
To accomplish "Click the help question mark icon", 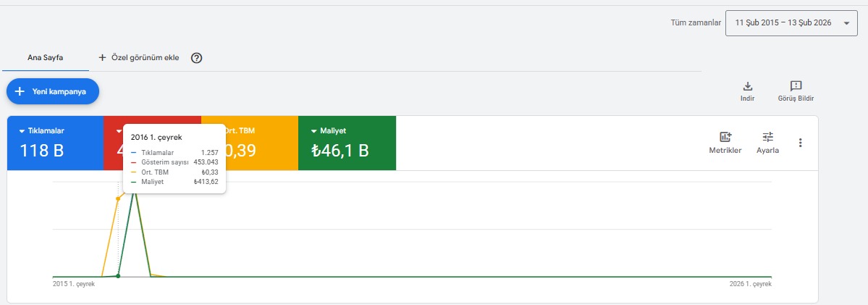I will (x=196, y=57).
